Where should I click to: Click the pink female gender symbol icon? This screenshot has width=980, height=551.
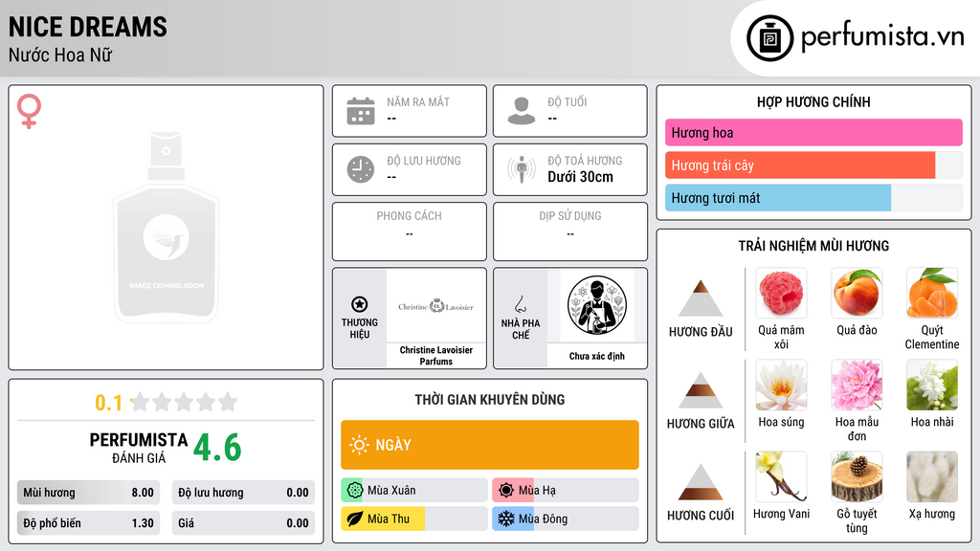coord(29,111)
